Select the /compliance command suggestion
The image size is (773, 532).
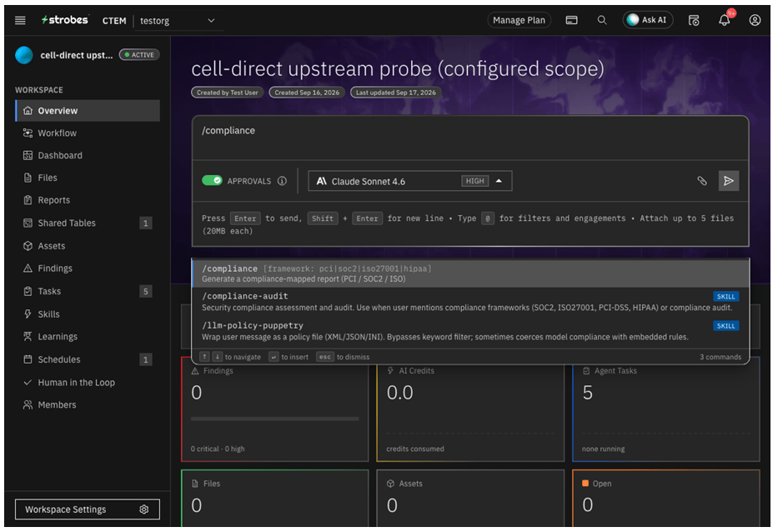pyautogui.click(x=470, y=274)
